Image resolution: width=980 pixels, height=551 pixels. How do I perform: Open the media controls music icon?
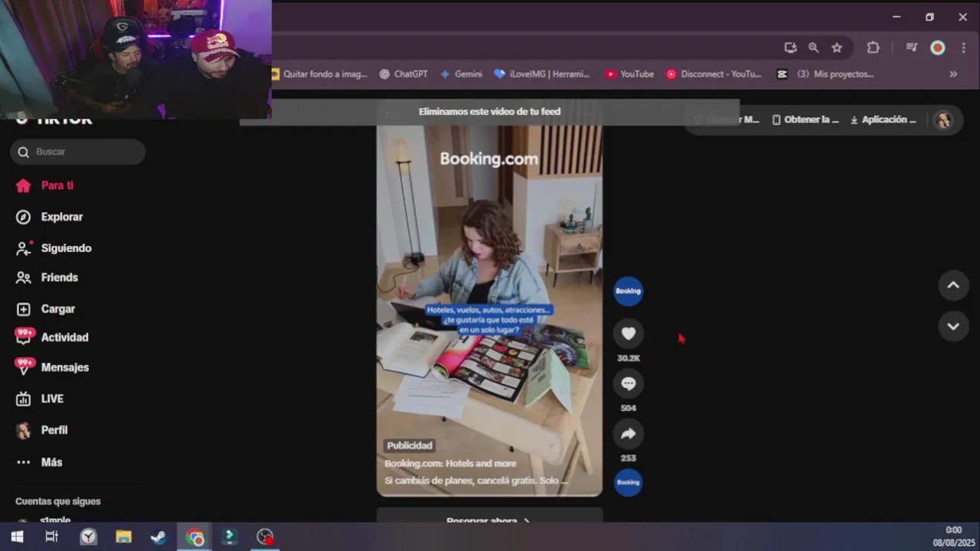point(911,47)
